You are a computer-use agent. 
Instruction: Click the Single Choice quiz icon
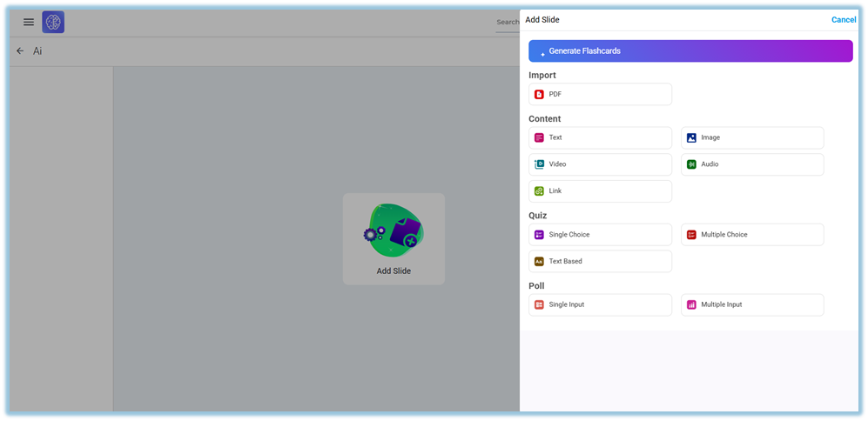point(539,235)
